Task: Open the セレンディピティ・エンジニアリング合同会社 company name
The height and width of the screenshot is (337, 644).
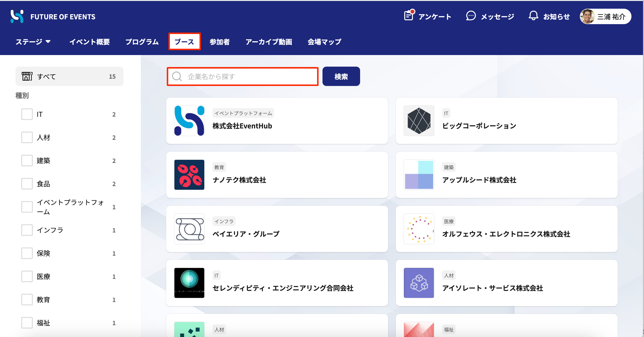Action: 283,288
